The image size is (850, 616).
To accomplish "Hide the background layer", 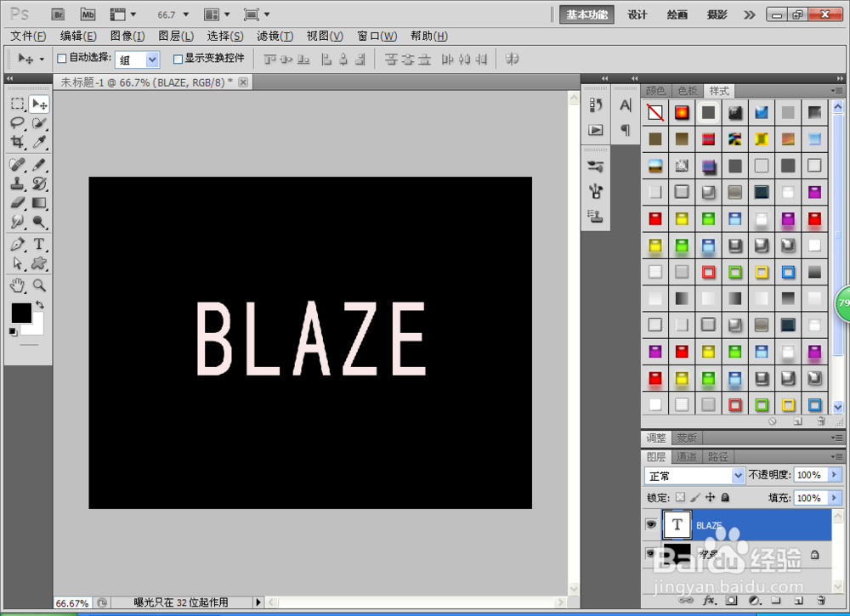I will pos(651,553).
